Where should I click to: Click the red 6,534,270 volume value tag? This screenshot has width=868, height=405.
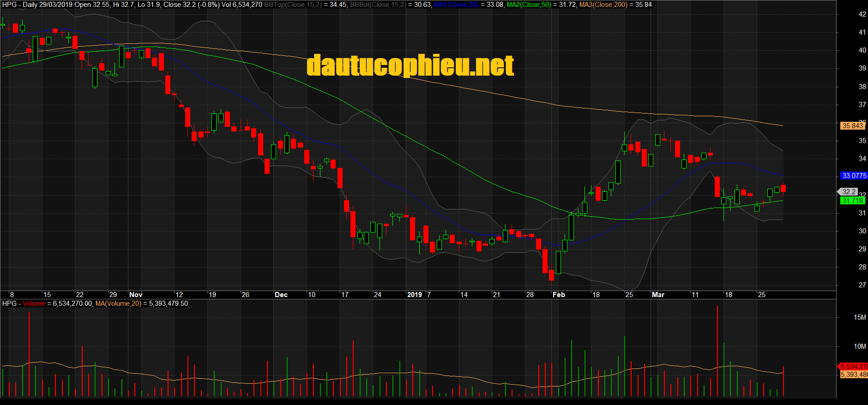click(x=853, y=367)
